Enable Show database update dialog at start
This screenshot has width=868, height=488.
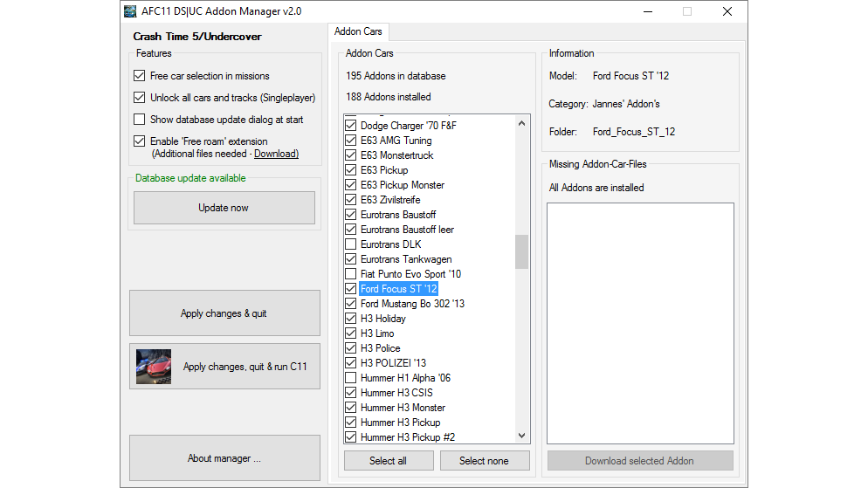140,120
